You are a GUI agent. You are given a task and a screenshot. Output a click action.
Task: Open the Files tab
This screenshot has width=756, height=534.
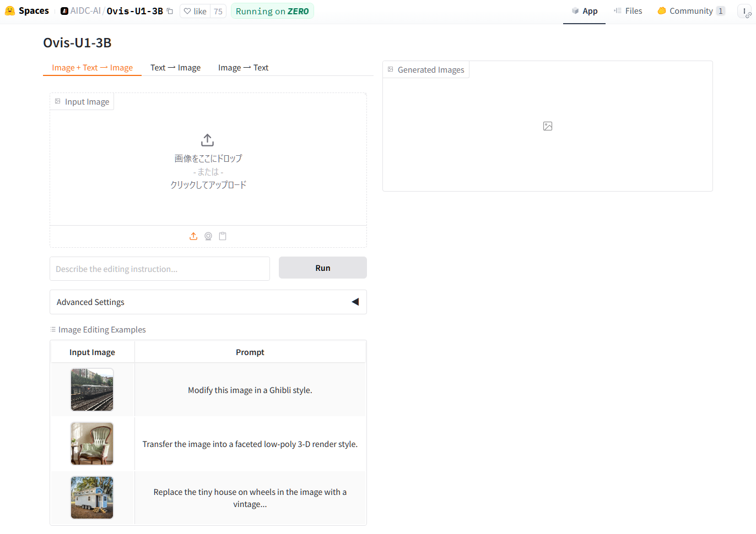[628, 11]
